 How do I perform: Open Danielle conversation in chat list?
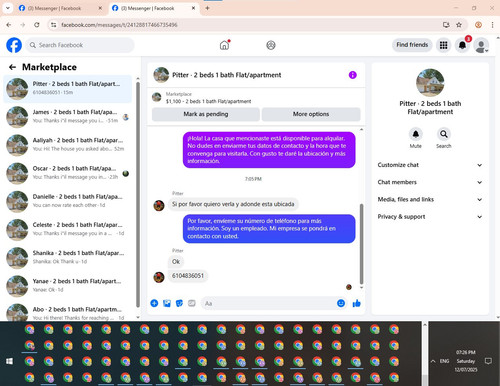click(x=68, y=201)
